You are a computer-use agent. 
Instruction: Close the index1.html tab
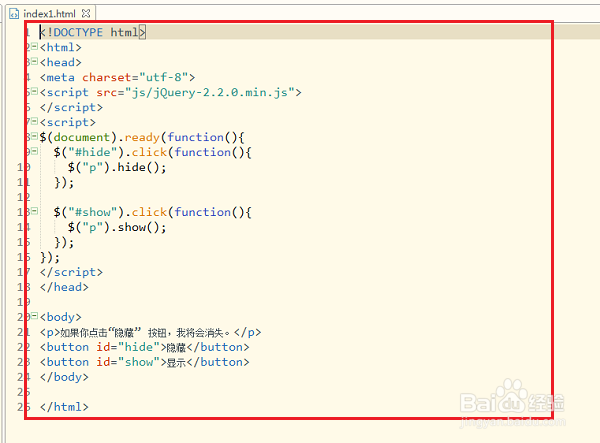(86, 13)
